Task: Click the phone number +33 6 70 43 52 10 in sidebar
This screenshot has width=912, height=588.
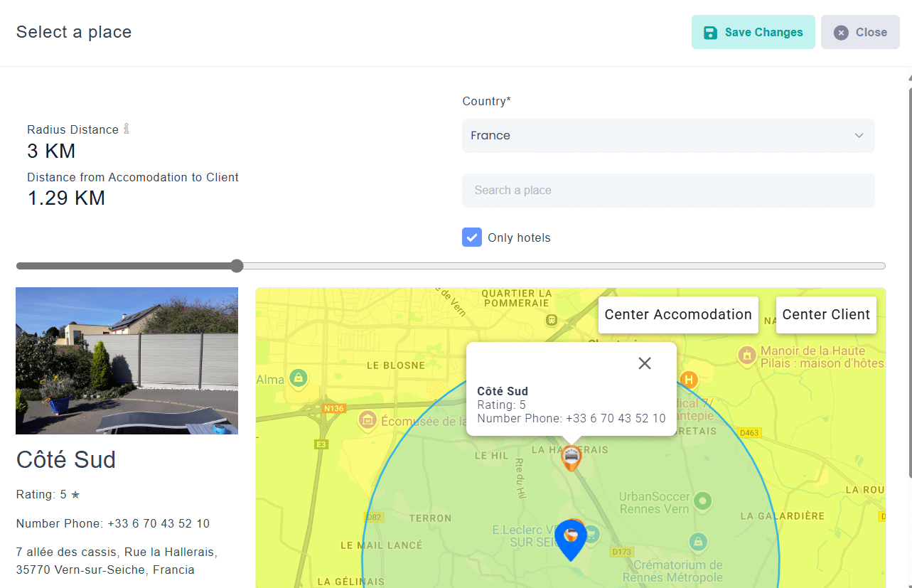Action: click(159, 523)
